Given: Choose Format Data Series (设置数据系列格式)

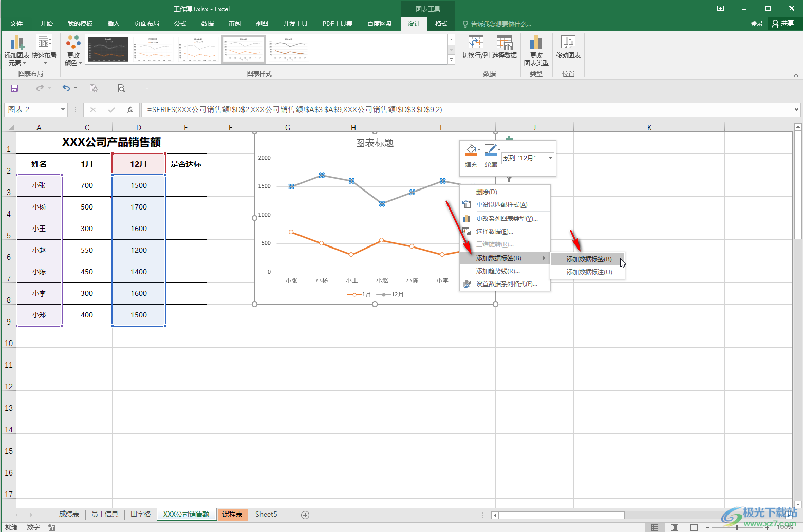Looking at the screenshot, I should pos(506,283).
